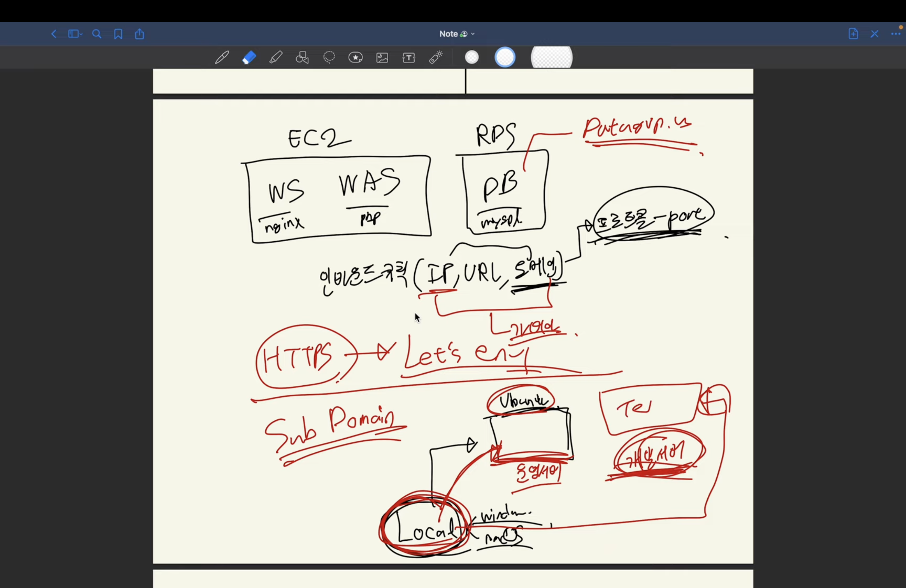Close the note with the X icon
The width and height of the screenshot is (906, 588).
875,34
